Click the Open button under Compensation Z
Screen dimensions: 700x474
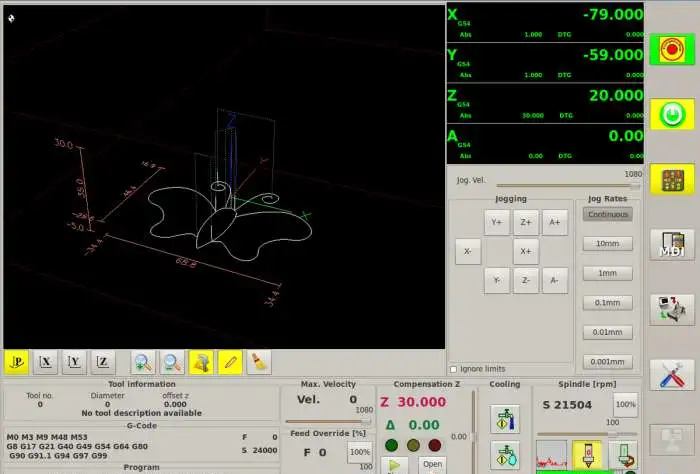[432, 464]
